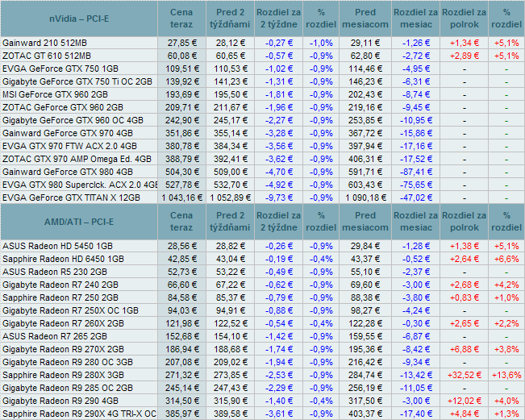Click 'Gainward GeForce GTX 970 4GB' name
525x420 pixels.
coord(68,133)
